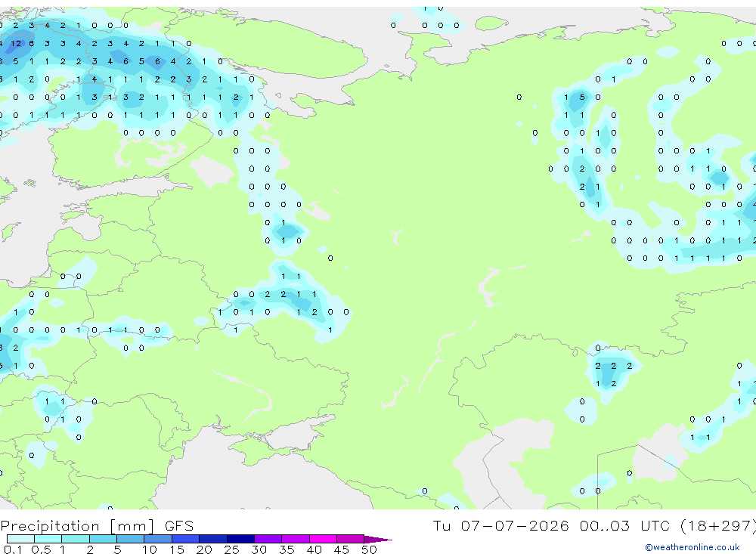756x554 pixels.
Task: Select the 0.5–1 mm legend color swatch
Action: click(48, 539)
